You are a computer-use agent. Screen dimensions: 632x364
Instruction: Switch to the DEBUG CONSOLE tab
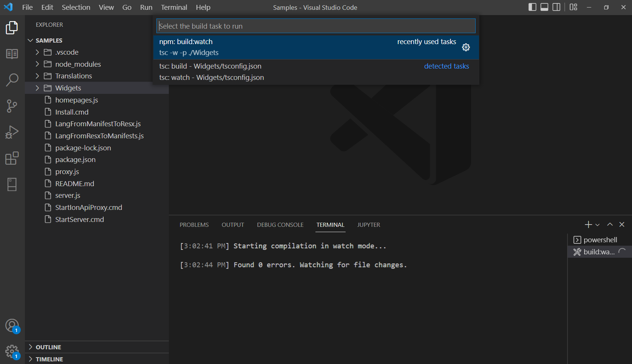280,225
